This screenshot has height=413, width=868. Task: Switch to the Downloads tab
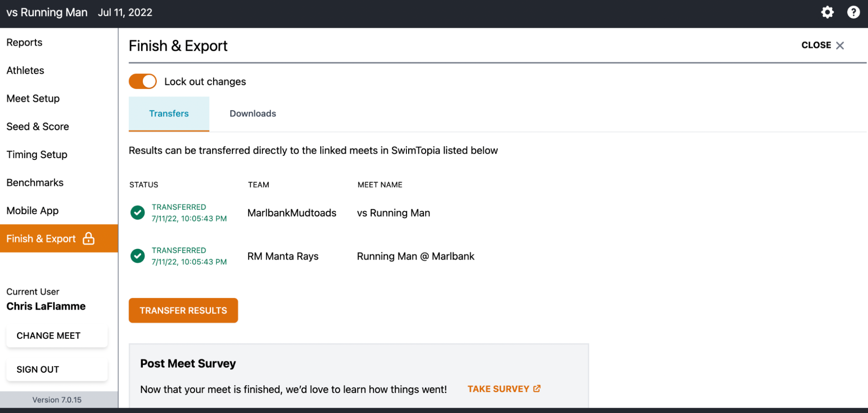(253, 114)
